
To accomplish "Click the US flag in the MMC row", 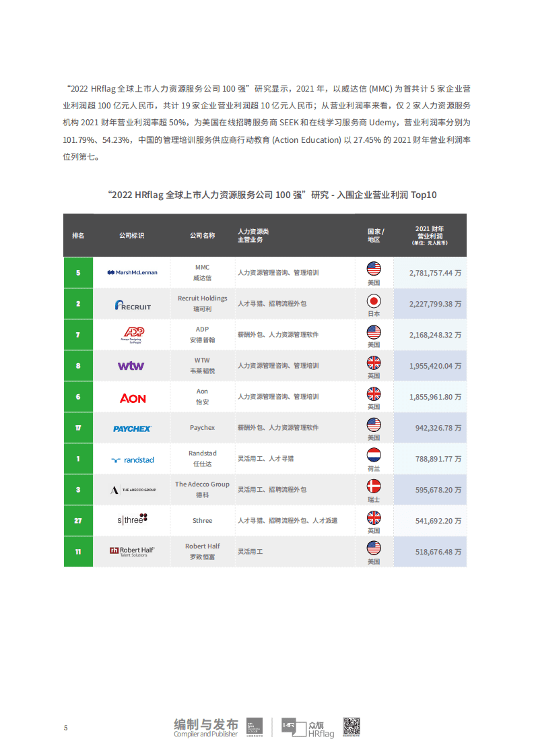I will coord(374,269).
